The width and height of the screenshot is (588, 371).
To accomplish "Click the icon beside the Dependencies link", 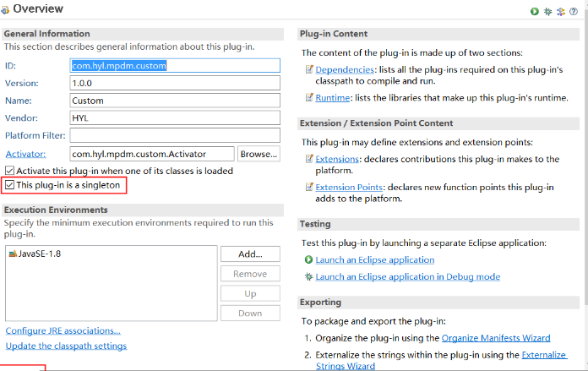I will pyautogui.click(x=309, y=69).
